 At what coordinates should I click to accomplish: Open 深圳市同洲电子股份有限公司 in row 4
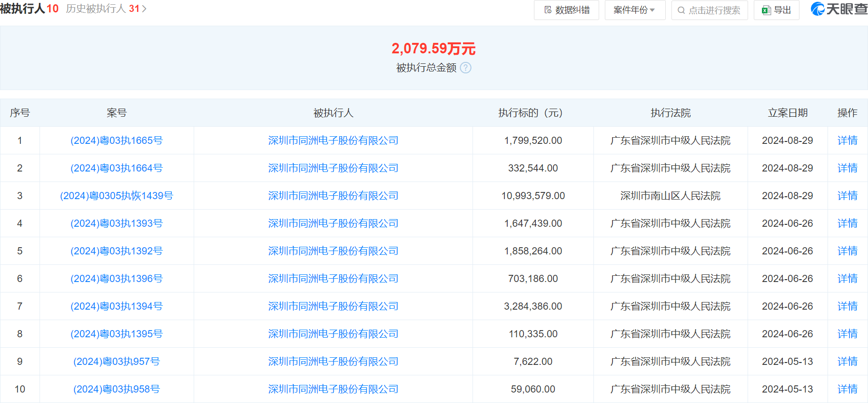[333, 223]
